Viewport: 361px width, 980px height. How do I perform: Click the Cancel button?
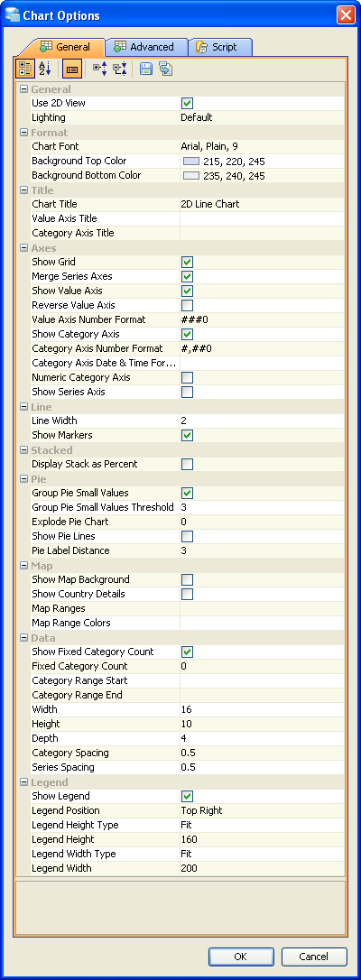[314, 957]
